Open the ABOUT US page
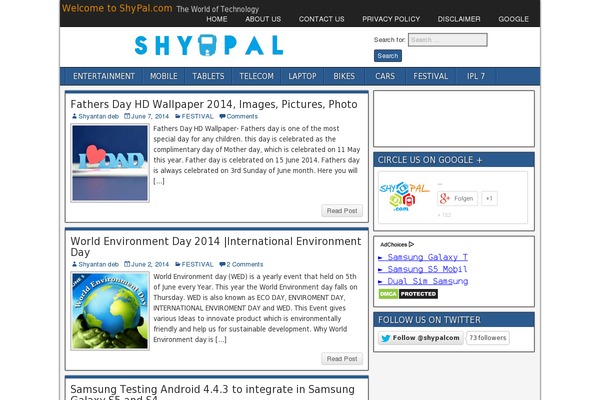 [263, 19]
